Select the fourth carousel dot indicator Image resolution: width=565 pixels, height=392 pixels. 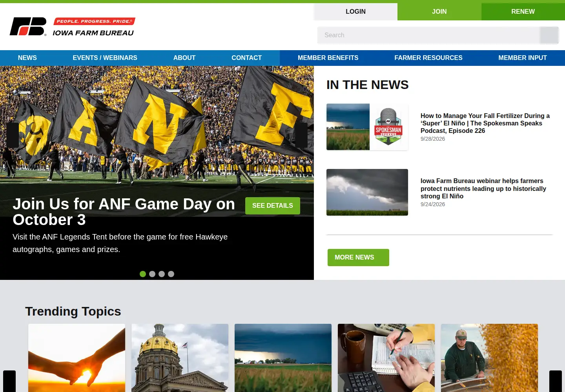point(171,274)
